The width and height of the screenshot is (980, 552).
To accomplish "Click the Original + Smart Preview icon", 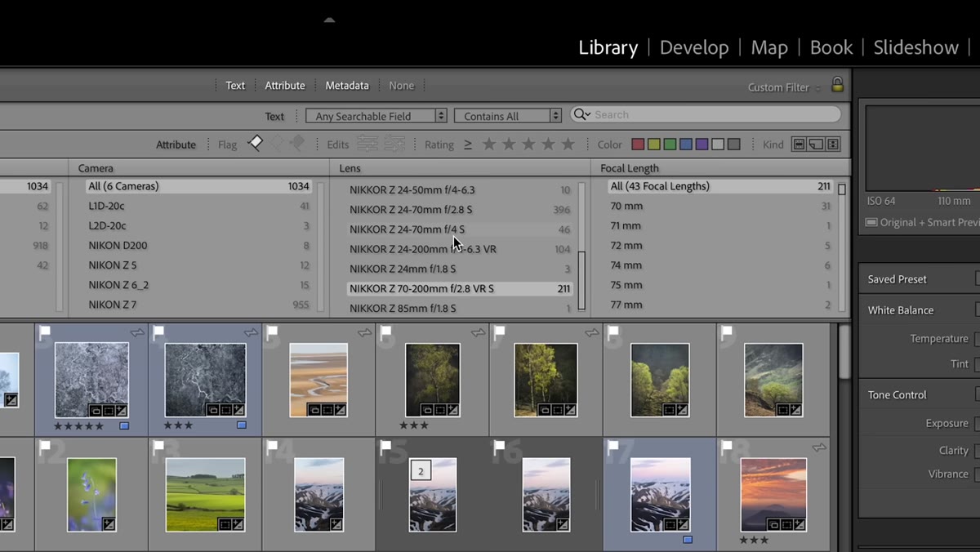I will [871, 222].
